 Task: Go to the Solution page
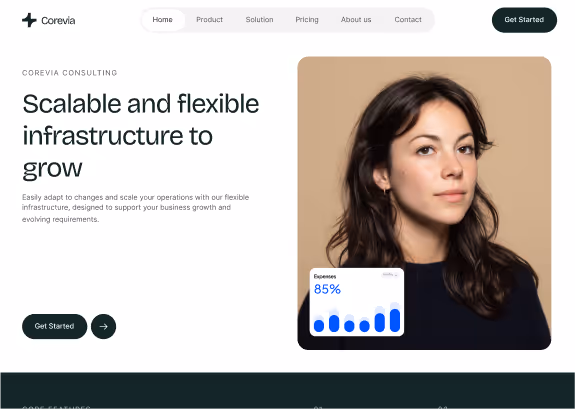coord(259,20)
